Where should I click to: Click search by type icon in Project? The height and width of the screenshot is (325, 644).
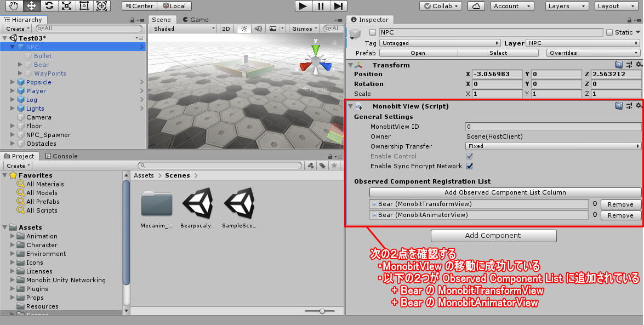[x=311, y=166]
